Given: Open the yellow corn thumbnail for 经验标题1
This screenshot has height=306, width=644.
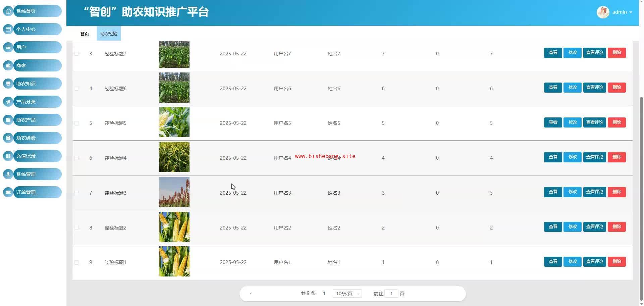Looking at the screenshot, I should coord(174,261).
